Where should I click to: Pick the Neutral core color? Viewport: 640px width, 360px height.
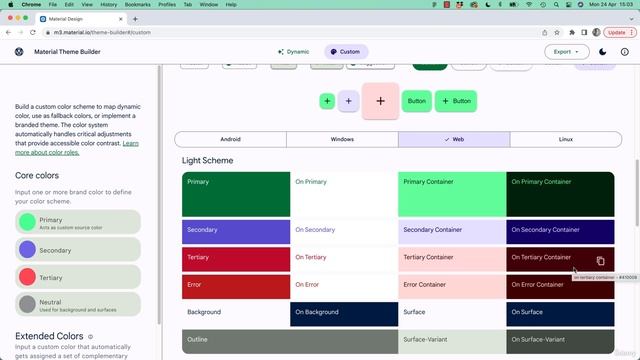tap(78, 304)
